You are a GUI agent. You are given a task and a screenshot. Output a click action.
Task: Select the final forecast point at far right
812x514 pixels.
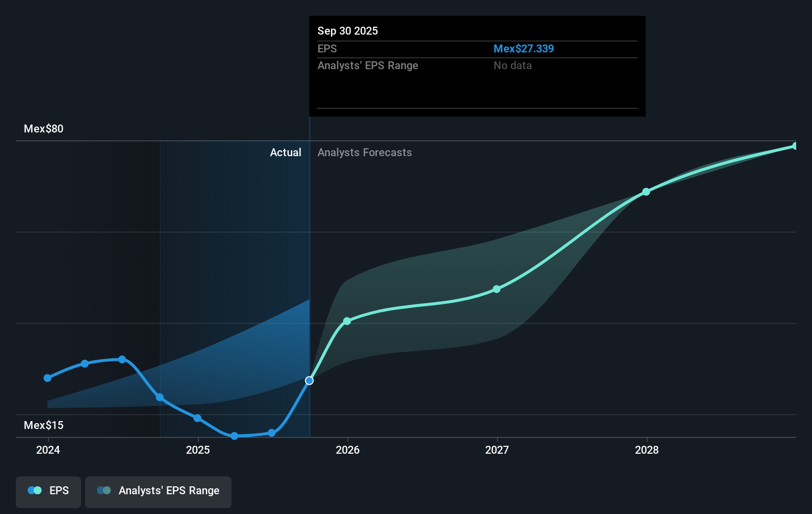click(x=795, y=146)
